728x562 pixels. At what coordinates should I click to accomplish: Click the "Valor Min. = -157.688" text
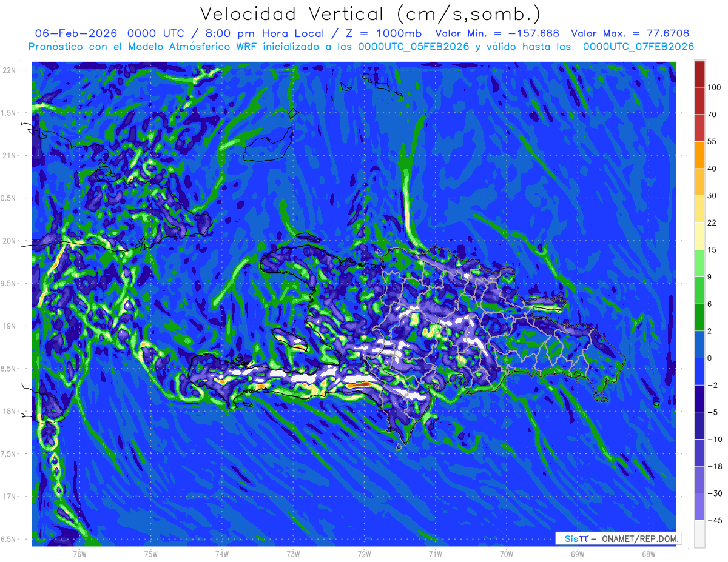(x=497, y=33)
